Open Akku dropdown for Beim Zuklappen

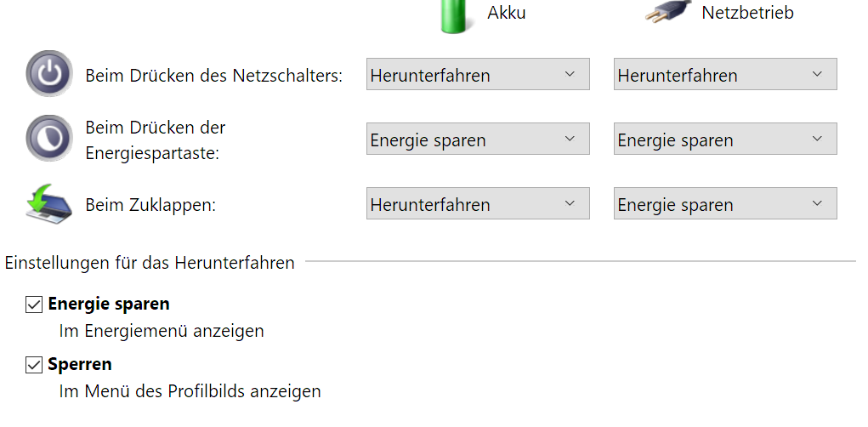tap(477, 204)
